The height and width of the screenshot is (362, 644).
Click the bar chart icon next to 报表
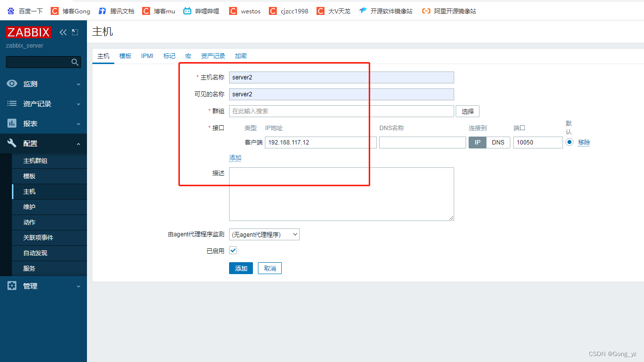(12, 124)
